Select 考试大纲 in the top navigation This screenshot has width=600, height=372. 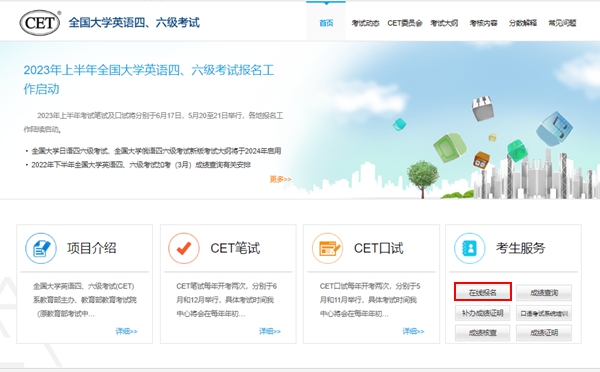click(444, 23)
